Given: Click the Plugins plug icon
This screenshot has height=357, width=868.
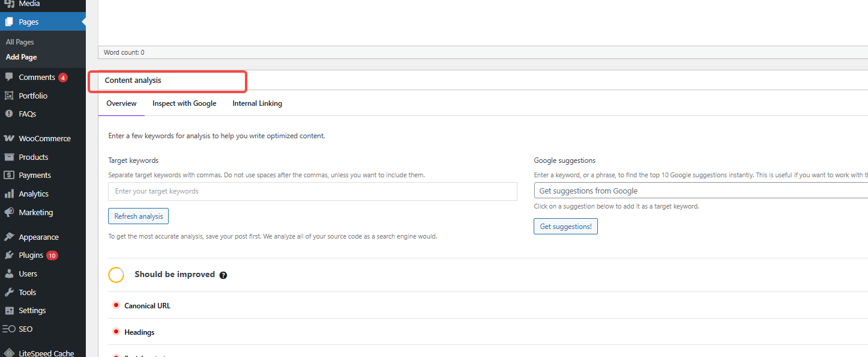Looking at the screenshot, I should click(9, 255).
